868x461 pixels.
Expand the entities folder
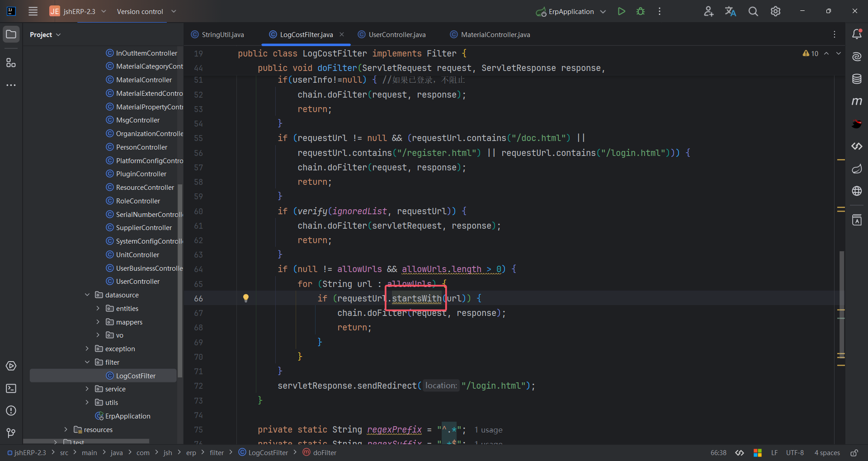[98, 308]
